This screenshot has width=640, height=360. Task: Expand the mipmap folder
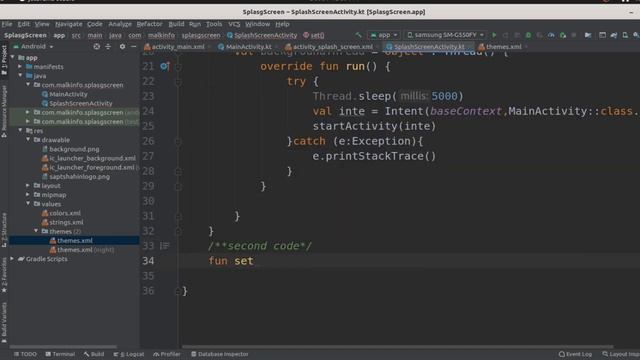(x=28, y=195)
